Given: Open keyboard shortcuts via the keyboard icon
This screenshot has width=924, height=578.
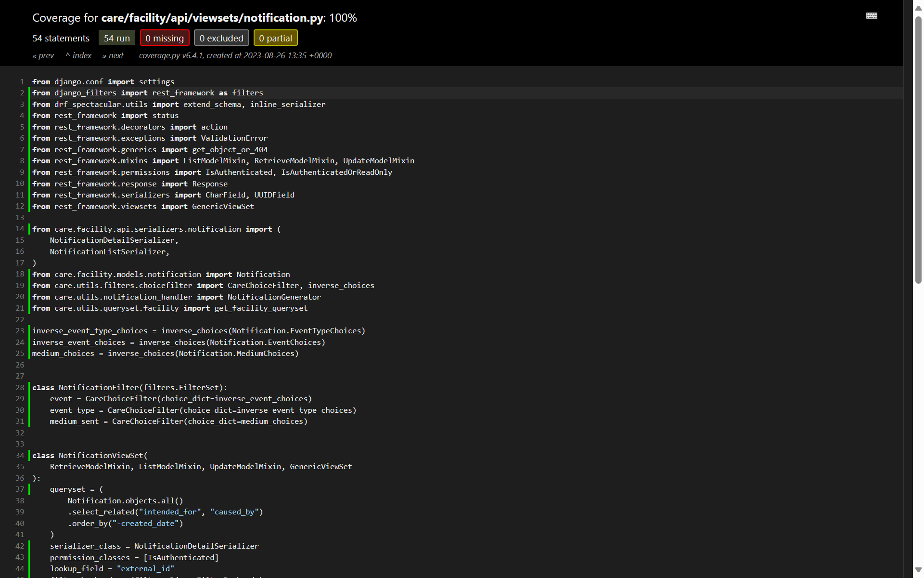Looking at the screenshot, I should (872, 15).
